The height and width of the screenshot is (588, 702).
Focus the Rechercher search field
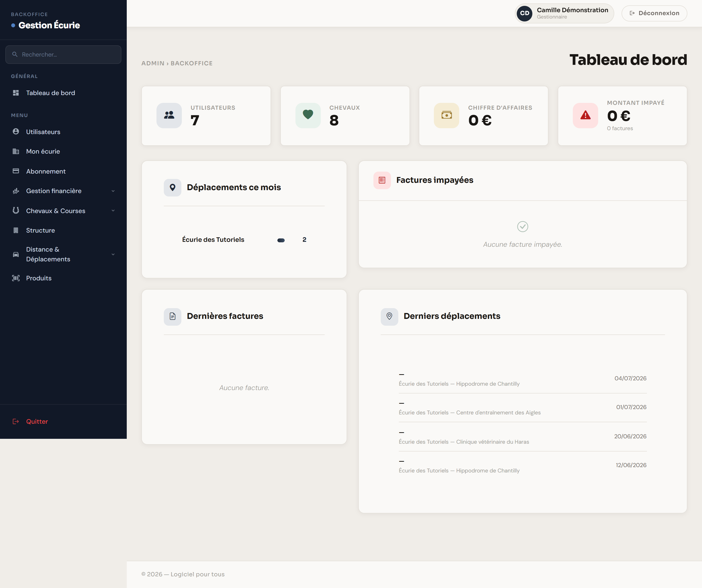pos(63,55)
